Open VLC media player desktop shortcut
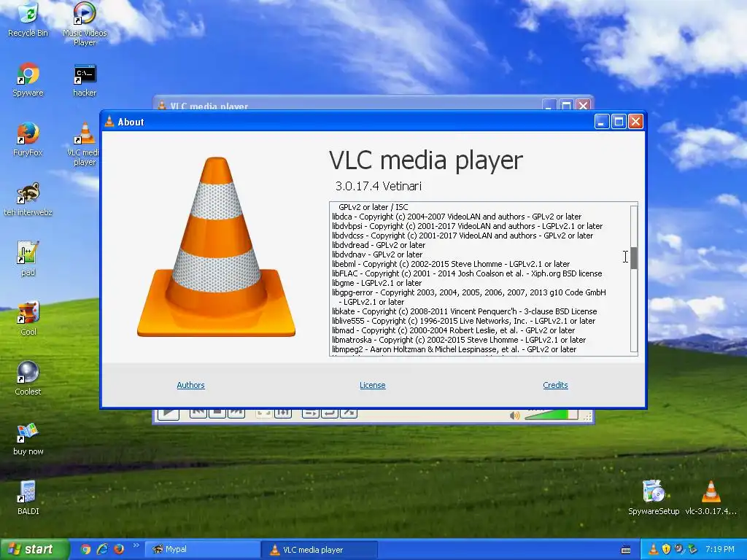The width and height of the screenshot is (747, 560). click(85, 143)
